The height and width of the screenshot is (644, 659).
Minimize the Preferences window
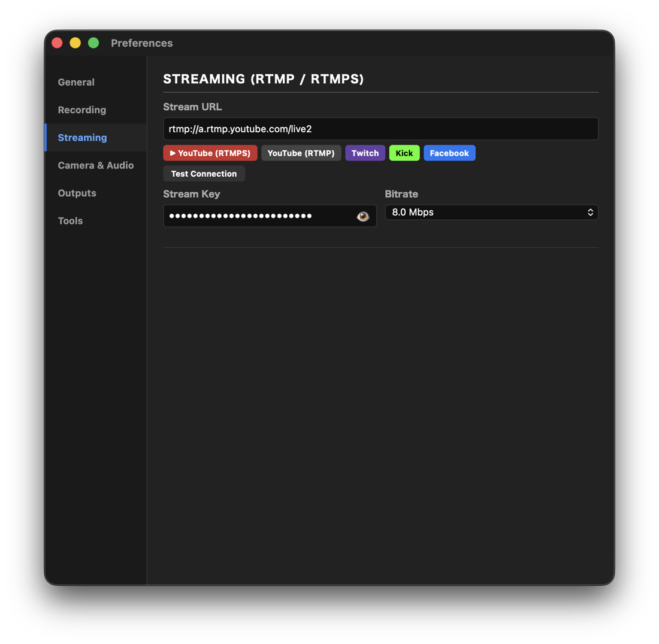click(x=75, y=43)
